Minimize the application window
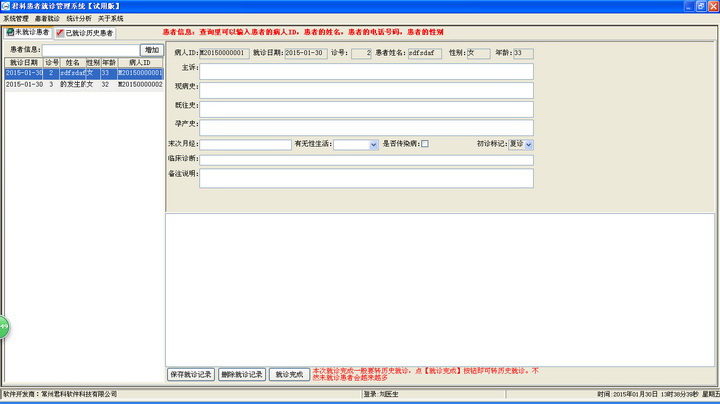 pos(689,6)
